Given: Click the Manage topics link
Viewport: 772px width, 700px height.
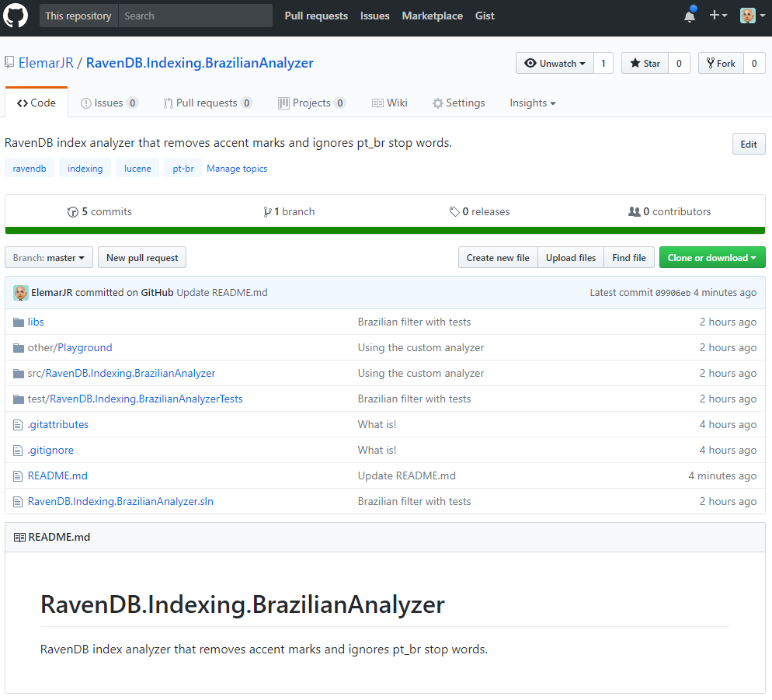Looking at the screenshot, I should coord(237,169).
